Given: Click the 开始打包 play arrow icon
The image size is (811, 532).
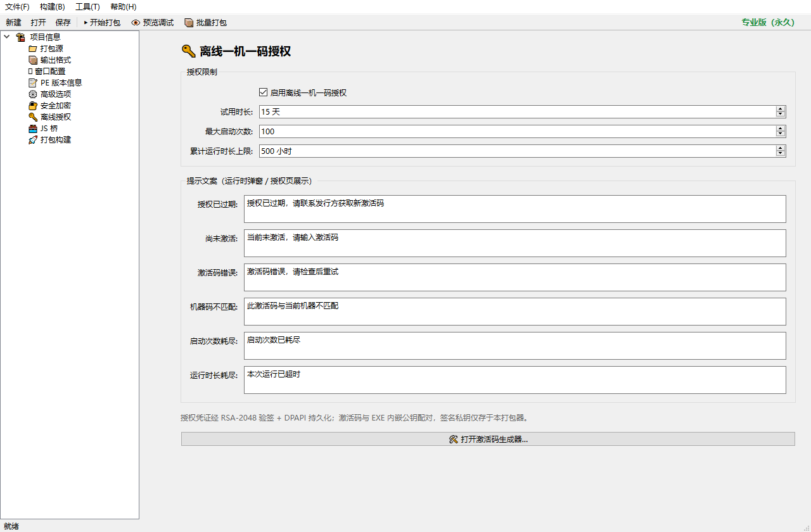Looking at the screenshot, I should click(86, 23).
